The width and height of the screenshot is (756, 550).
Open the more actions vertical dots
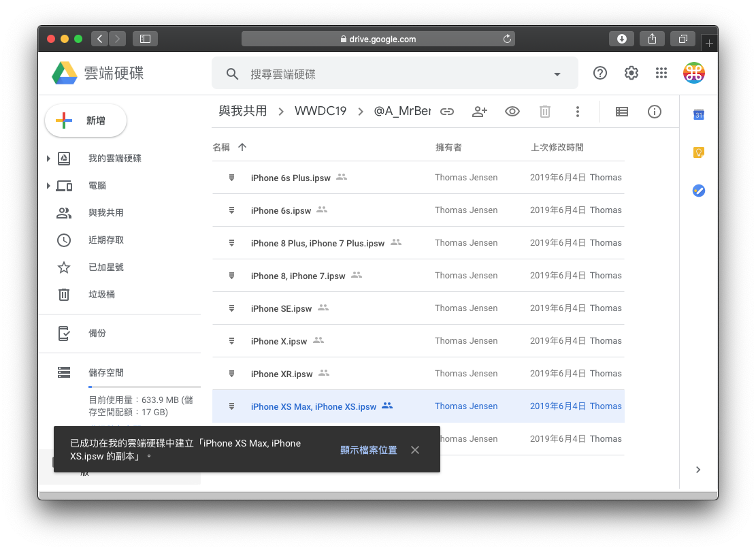[x=578, y=112]
